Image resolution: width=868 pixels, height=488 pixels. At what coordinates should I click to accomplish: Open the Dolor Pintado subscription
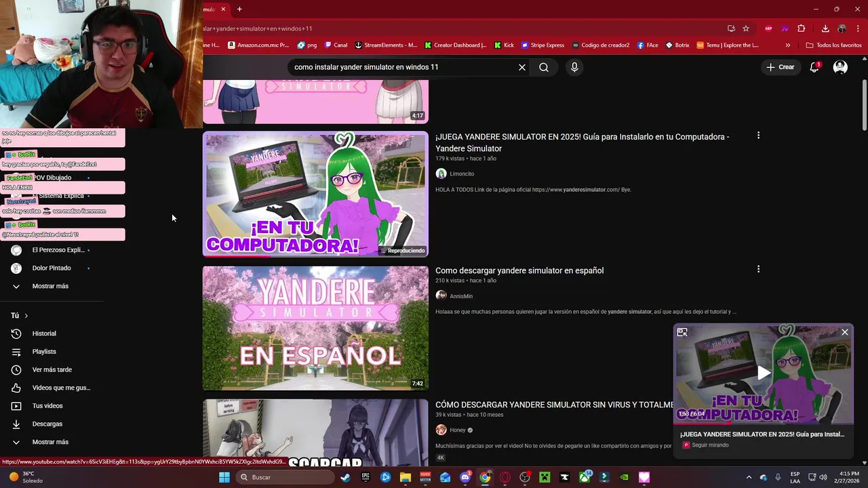click(x=52, y=268)
